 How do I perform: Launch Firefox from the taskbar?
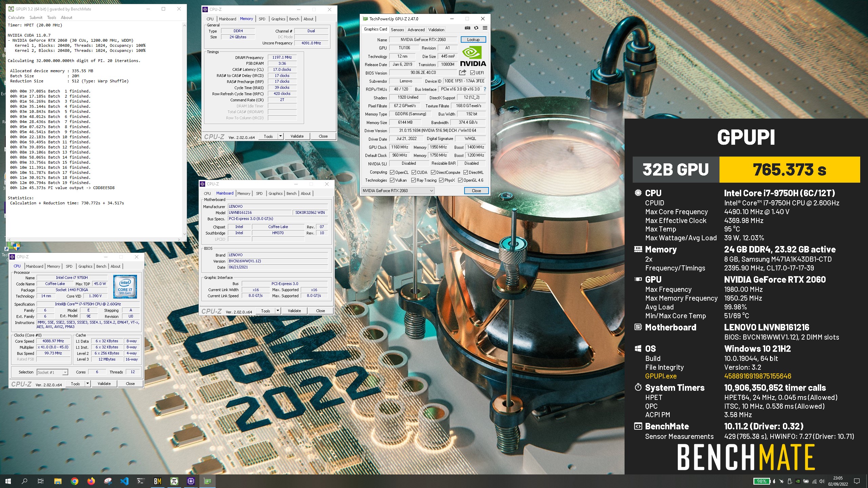(x=91, y=481)
